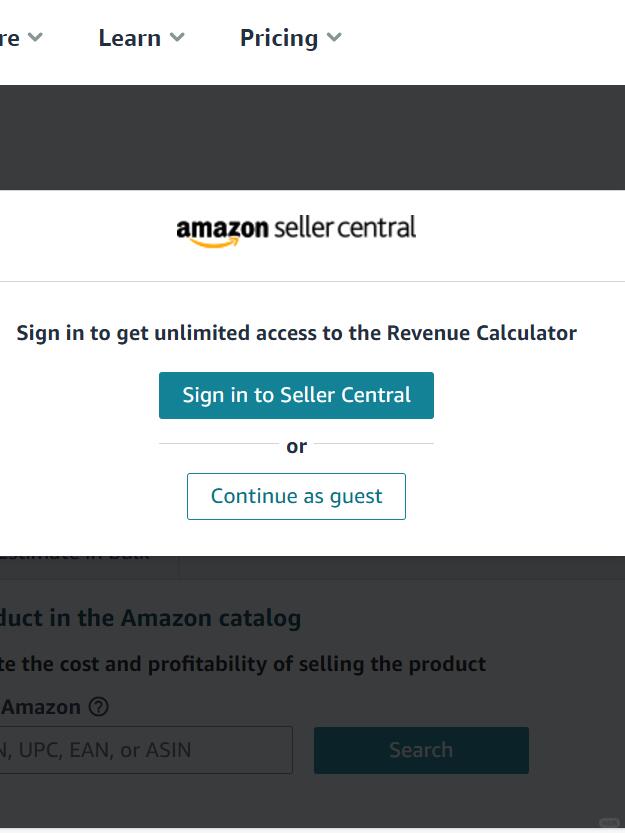Expand the chevron beside Pricing

click(334, 37)
